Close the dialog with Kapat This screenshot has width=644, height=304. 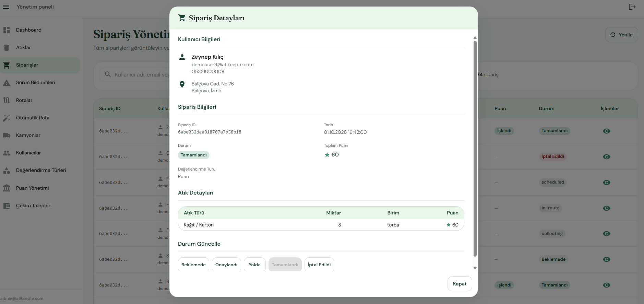(460, 284)
